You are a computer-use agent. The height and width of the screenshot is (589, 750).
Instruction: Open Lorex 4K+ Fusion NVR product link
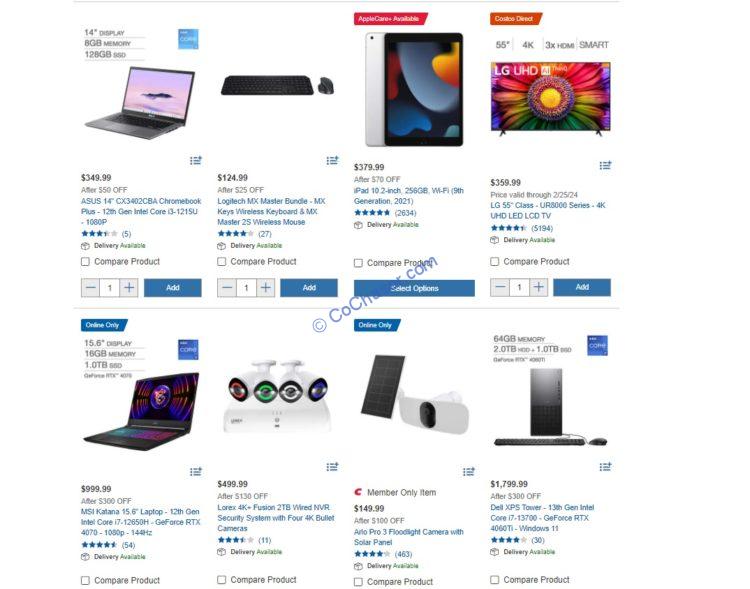pos(276,518)
